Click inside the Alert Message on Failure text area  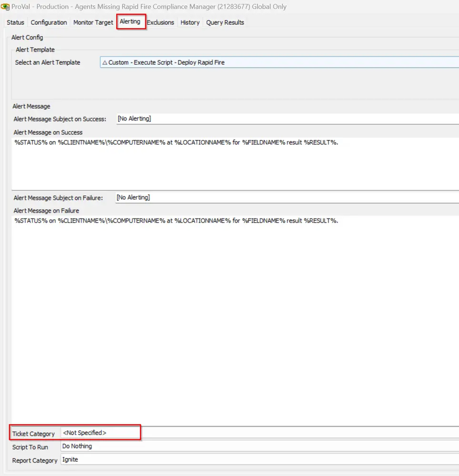(x=235, y=320)
